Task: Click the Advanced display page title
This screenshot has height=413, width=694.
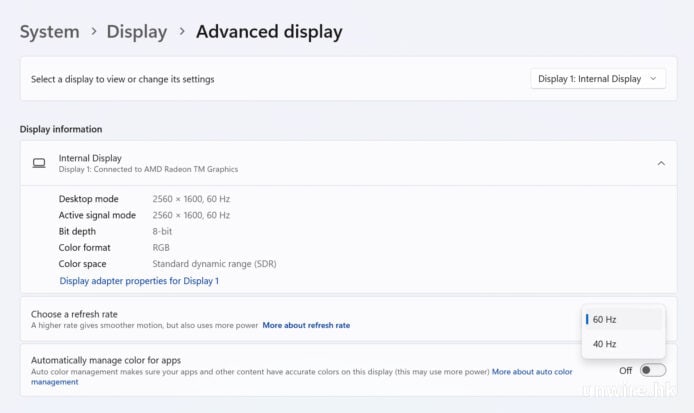Action: point(268,32)
